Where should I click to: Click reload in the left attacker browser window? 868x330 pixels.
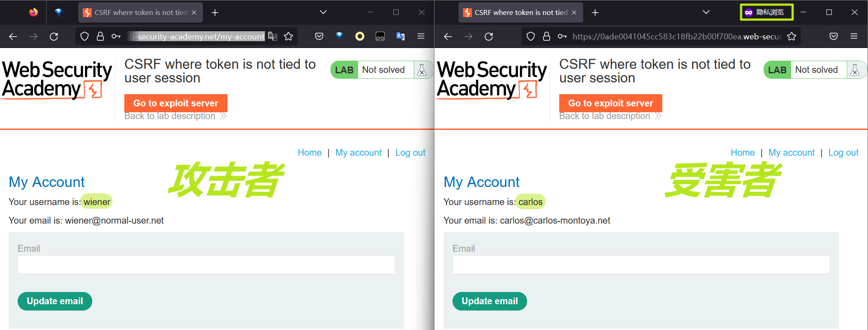(x=54, y=37)
